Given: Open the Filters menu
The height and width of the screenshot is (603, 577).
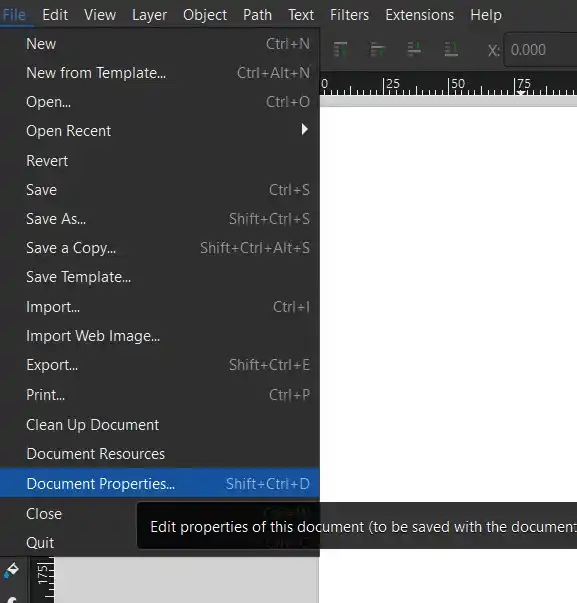Looking at the screenshot, I should 349,15.
